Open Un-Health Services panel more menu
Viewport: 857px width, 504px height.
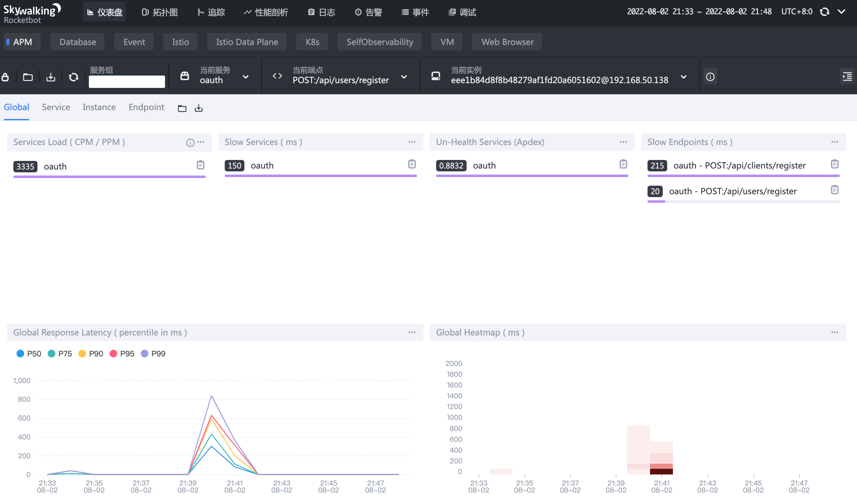[x=623, y=142]
